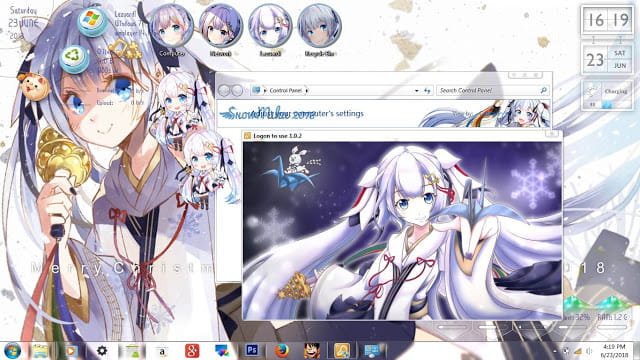640x360 pixels.
Task: Click the music note dock icon
Action: [x=124, y=49]
